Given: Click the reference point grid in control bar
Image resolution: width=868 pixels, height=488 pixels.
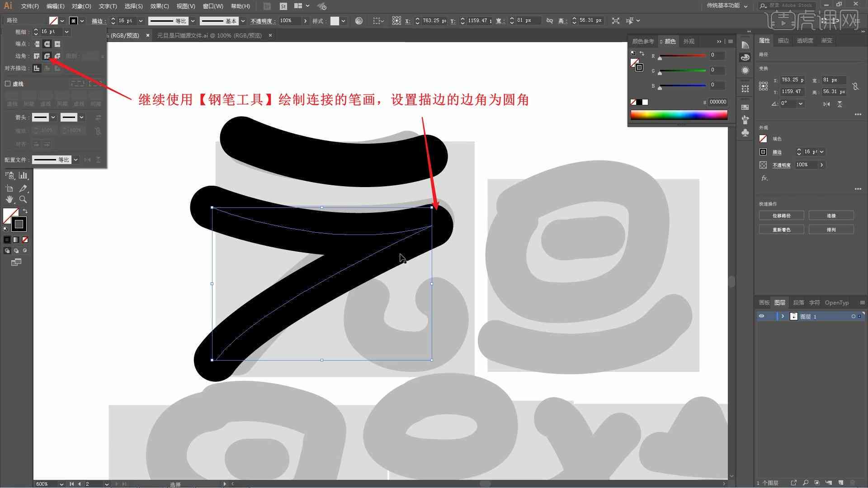Looking at the screenshot, I should (396, 21).
